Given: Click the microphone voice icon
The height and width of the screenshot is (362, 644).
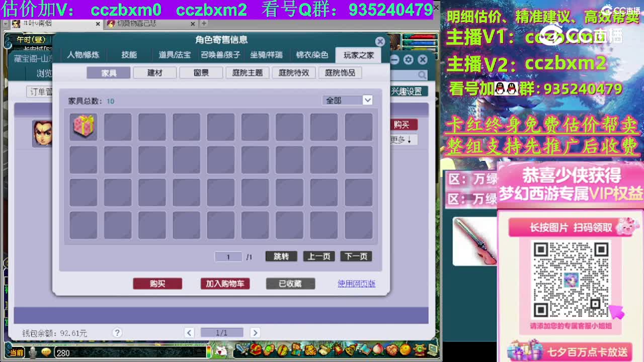Looking at the screenshot, I should click(x=33, y=352).
